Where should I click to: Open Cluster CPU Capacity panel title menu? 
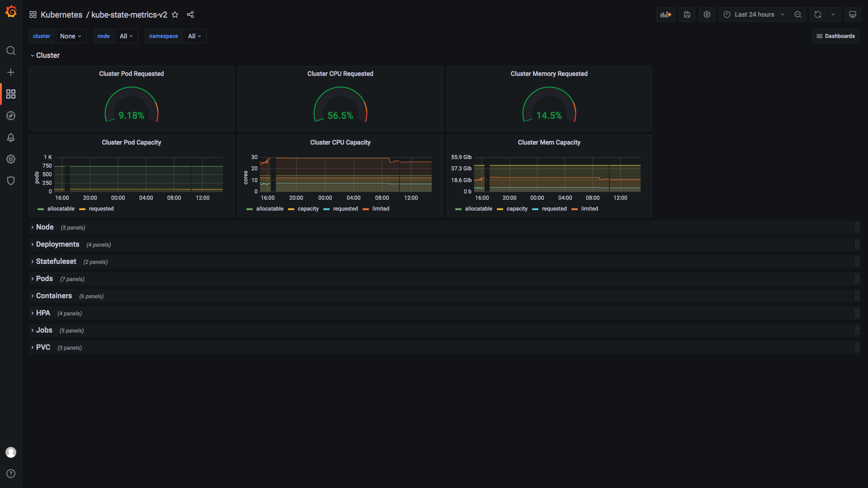tap(340, 142)
